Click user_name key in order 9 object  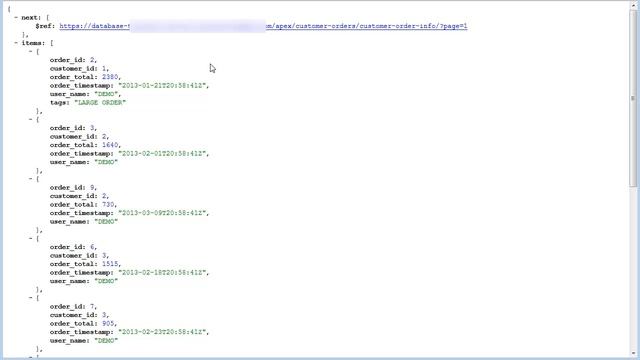tap(69, 222)
